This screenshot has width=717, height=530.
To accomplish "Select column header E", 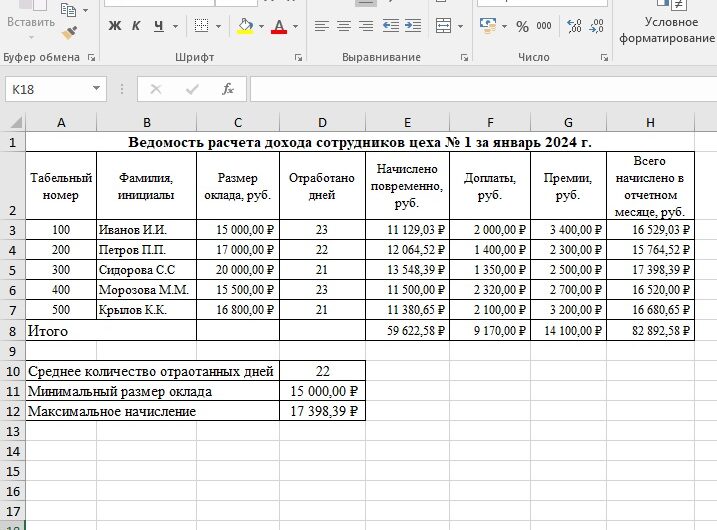I will point(407,123).
